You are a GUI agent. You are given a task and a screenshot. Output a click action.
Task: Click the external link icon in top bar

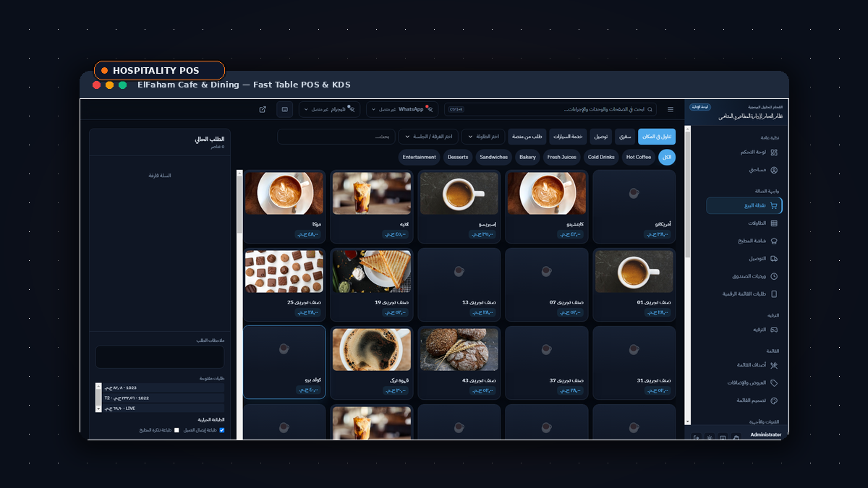263,109
